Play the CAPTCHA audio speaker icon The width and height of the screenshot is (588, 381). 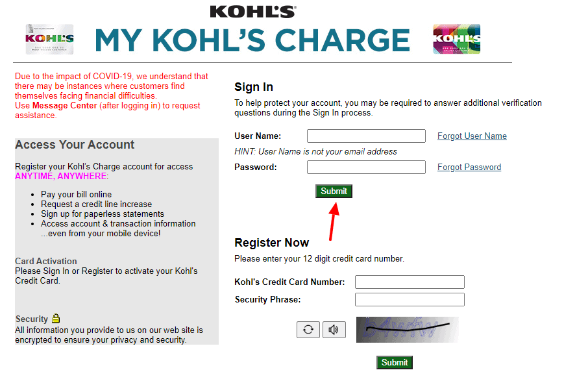[334, 330]
